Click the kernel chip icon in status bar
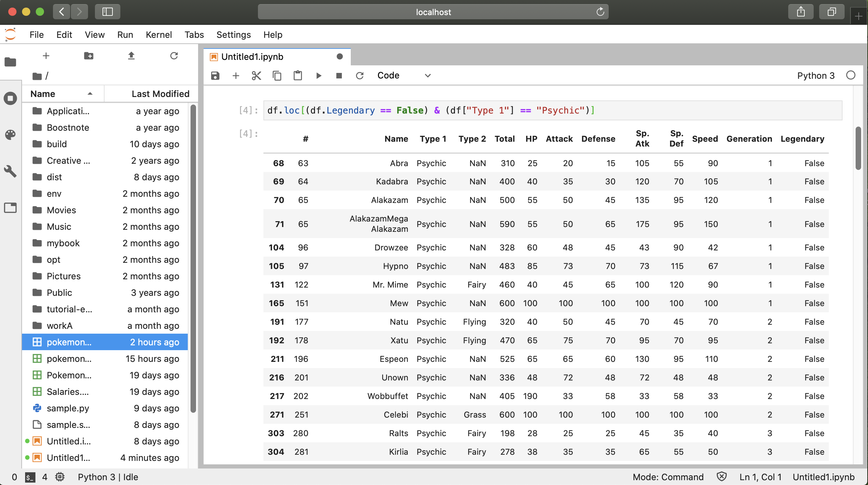Viewport: 868px width, 485px height. 60,477
